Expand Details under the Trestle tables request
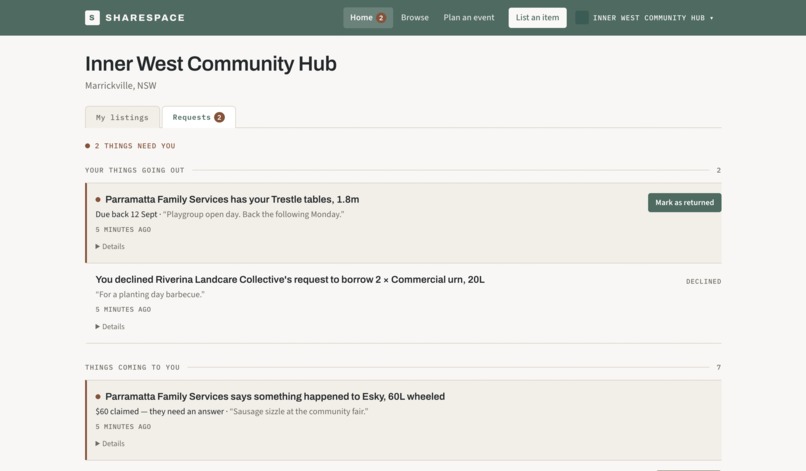 pos(110,246)
